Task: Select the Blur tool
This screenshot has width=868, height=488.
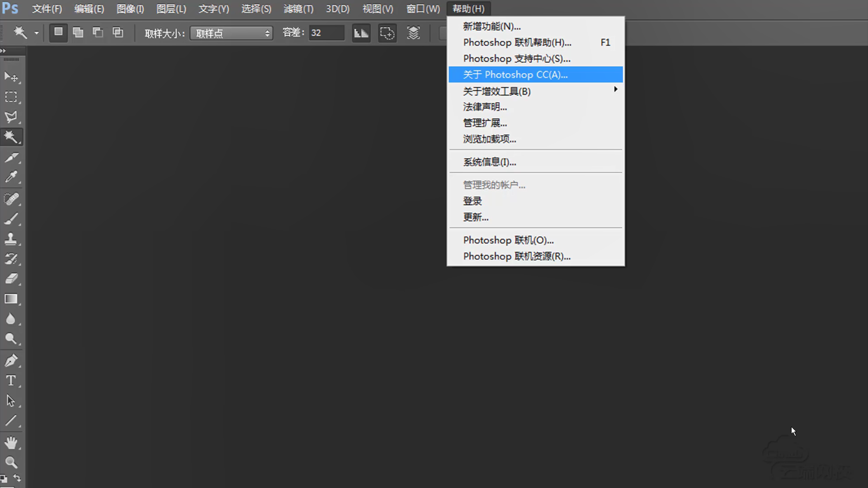Action: [x=11, y=319]
